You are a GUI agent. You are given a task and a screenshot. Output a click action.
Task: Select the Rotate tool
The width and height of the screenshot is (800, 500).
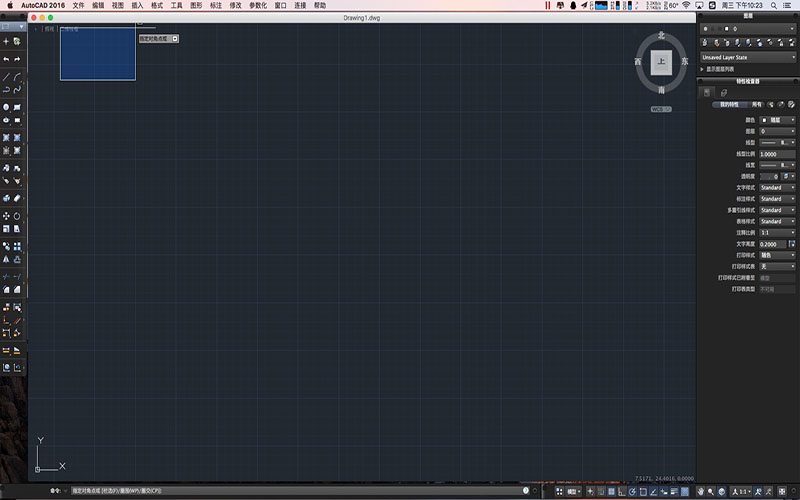point(17,216)
